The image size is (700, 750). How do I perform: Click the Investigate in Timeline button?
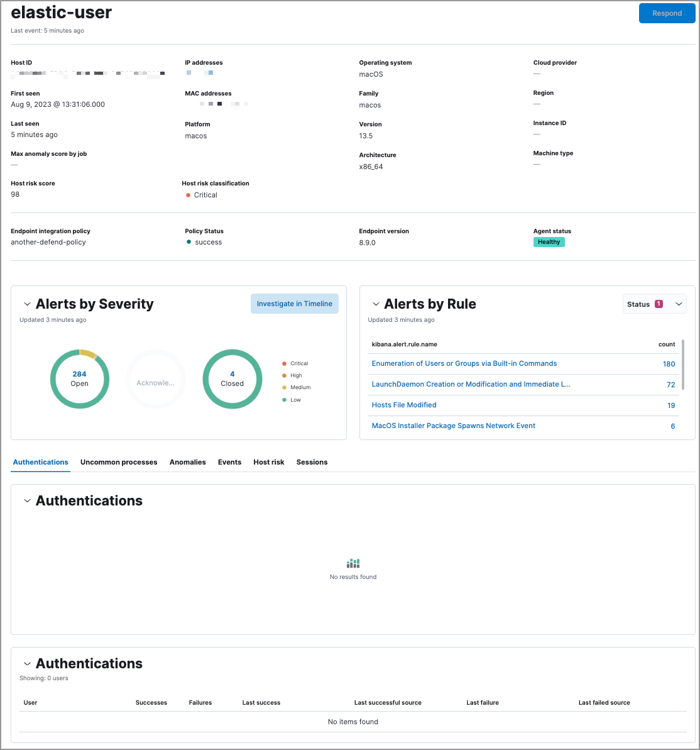click(294, 303)
